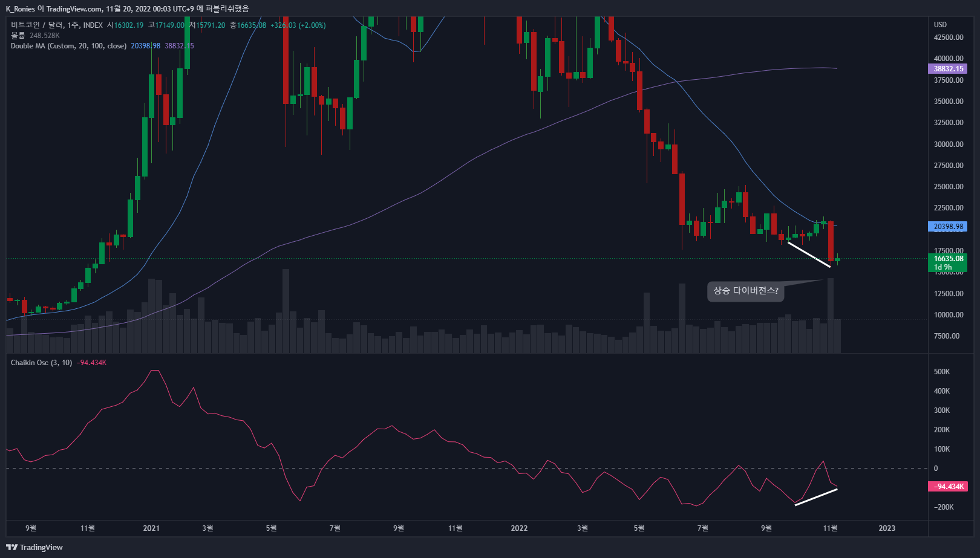980x558 pixels.
Task: Click the green 16635.08 last price tag
Action: [x=947, y=259]
